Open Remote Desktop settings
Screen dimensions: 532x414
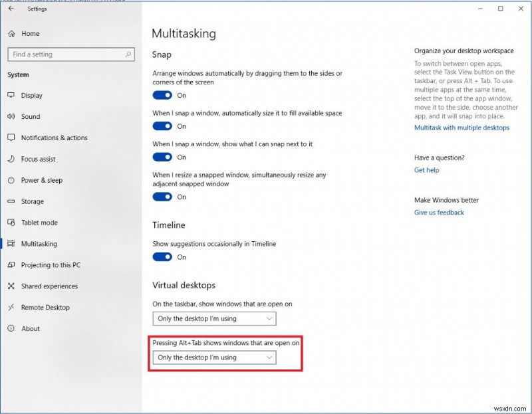[x=44, y=307]
